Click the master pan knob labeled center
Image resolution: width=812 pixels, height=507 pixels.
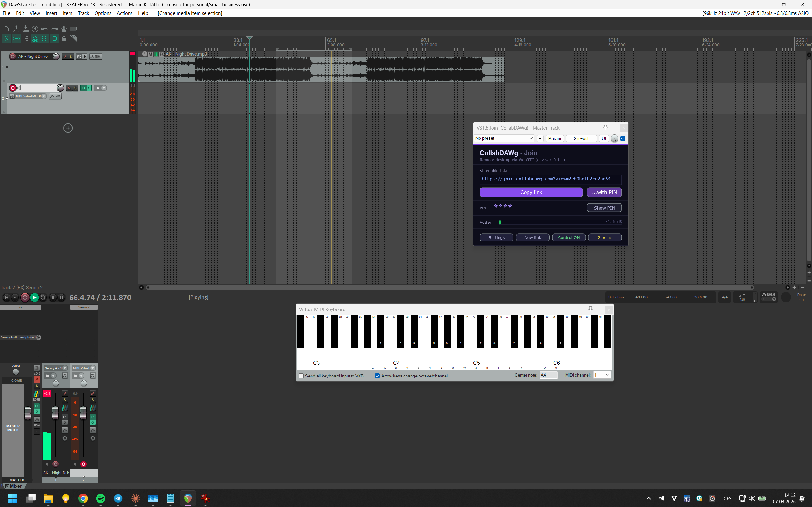pos(16,372)
